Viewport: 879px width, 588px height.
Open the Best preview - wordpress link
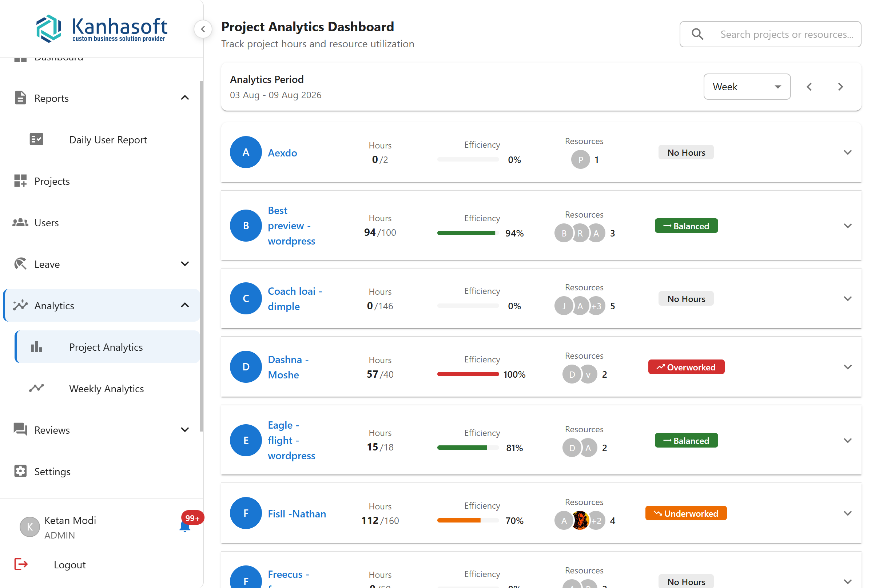click(x=291, y=226)
